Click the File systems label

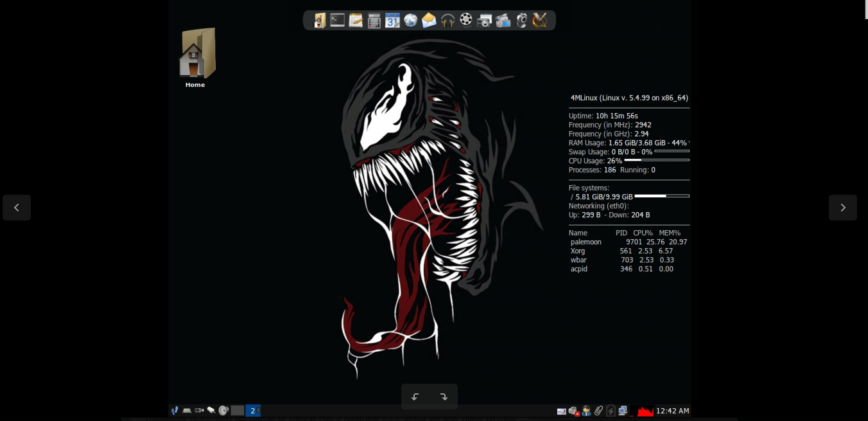coord(589,188)
